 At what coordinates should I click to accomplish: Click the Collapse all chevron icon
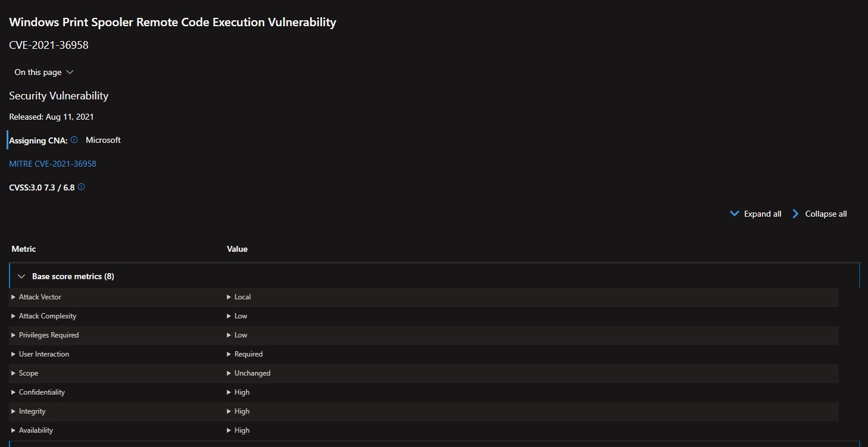(x=795, y=214)
